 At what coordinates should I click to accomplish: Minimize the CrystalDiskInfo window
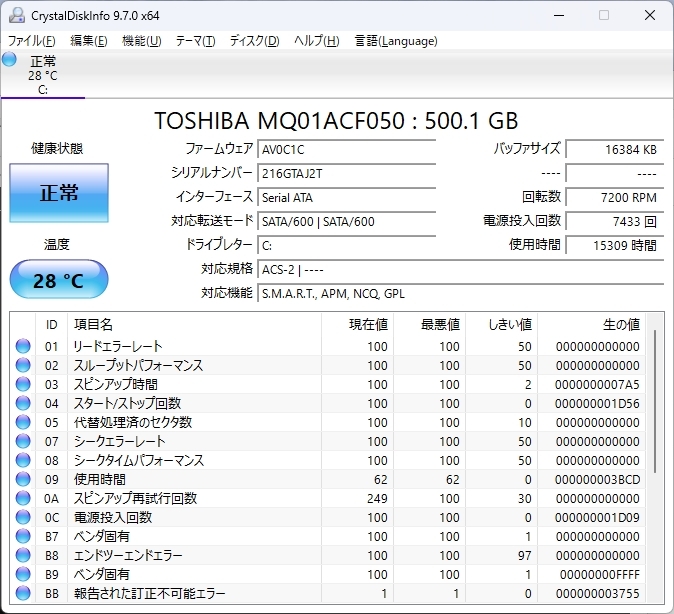[559, 15]
